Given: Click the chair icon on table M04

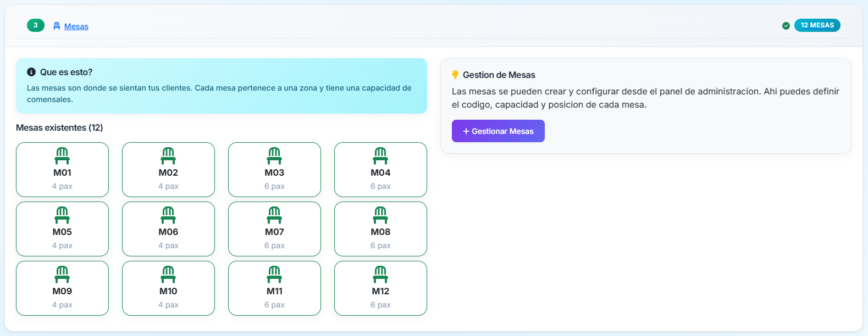Looking at the screenshot, I should pyautogui.click(x=380, y=156).
